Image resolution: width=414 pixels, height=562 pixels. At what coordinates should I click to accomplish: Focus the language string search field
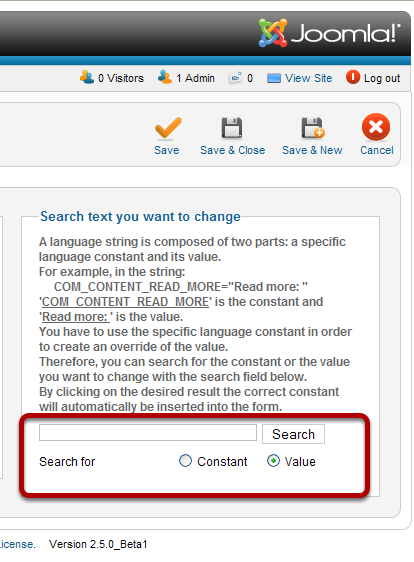[x=148, y=432]
